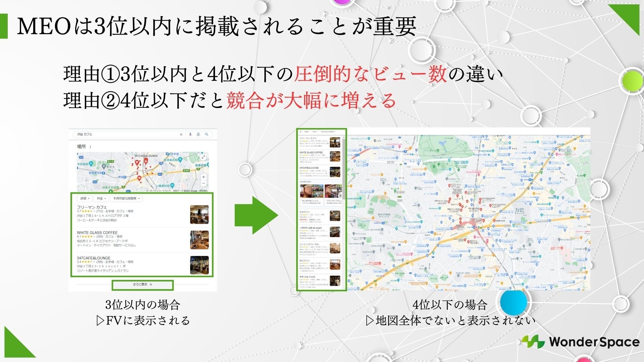Click the carousel next arrow in the map list

click(x=340, y=195)
